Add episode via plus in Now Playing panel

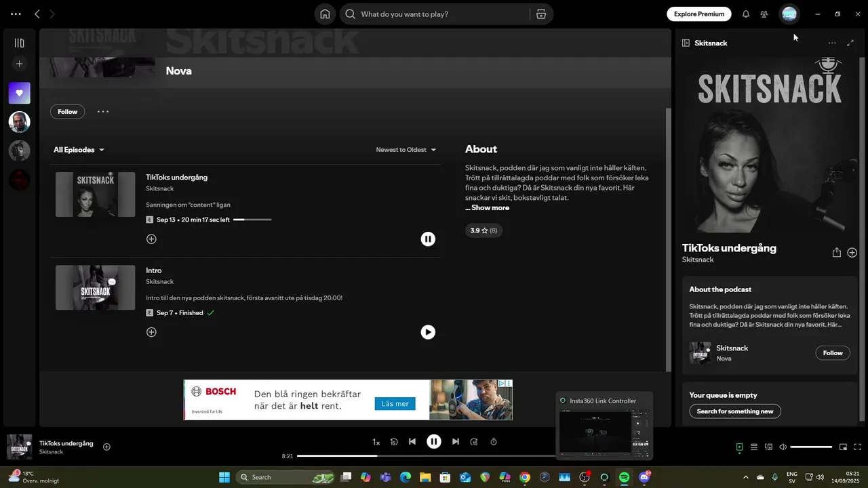[852, 252]
